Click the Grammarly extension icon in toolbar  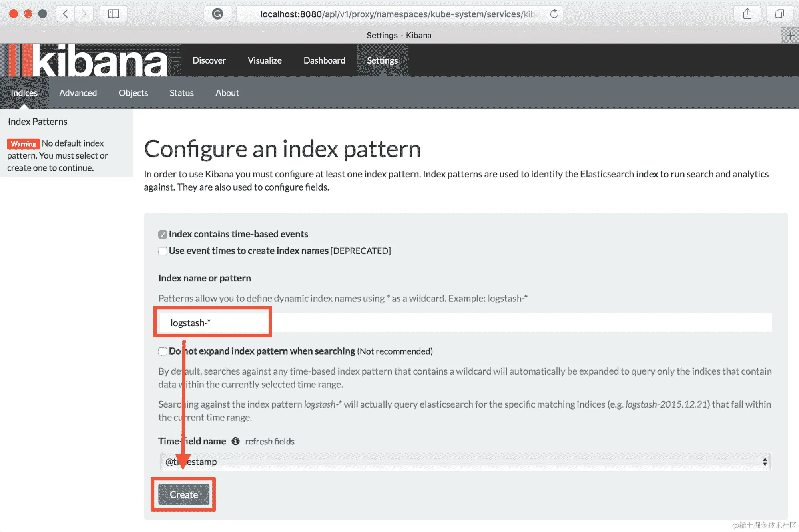tap(217, 14)
